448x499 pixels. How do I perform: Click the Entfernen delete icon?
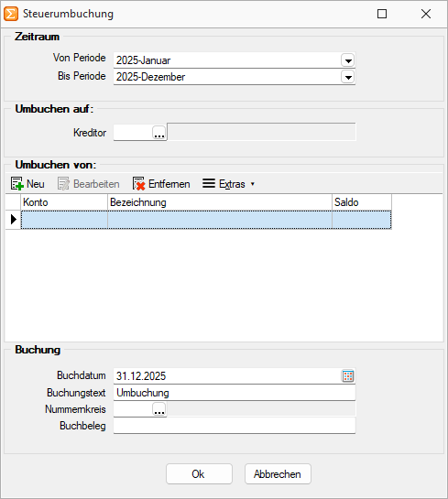[x=138, y=184]
